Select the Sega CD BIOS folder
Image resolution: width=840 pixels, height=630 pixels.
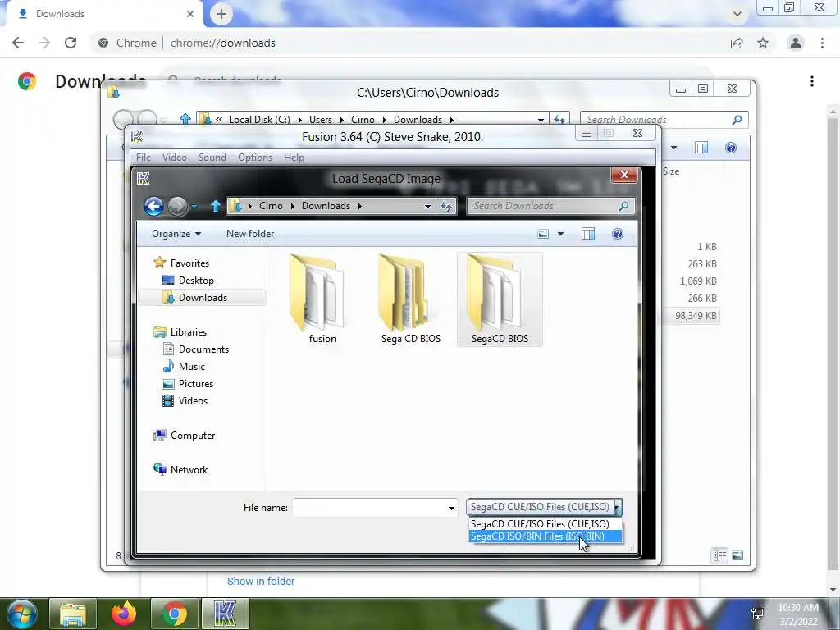point(411,300)
